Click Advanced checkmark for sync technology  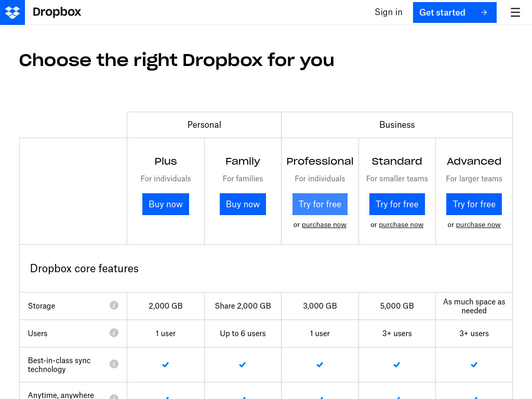pos(474,365)
